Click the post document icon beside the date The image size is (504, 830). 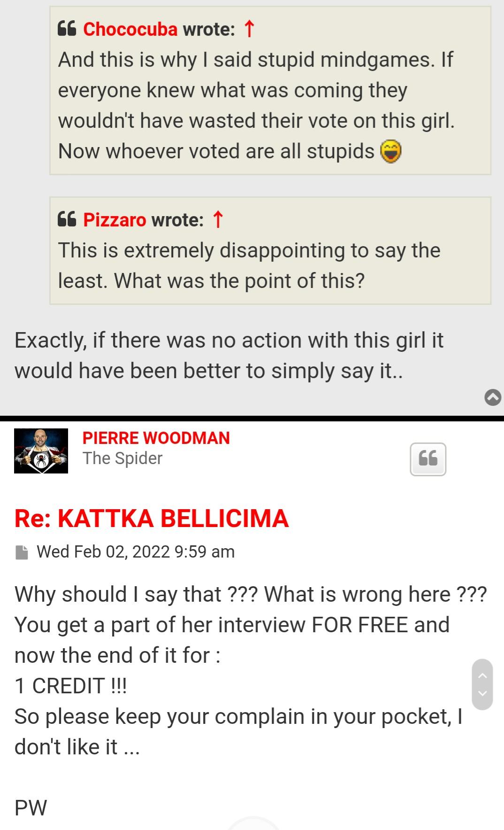[x=22, y=552]
